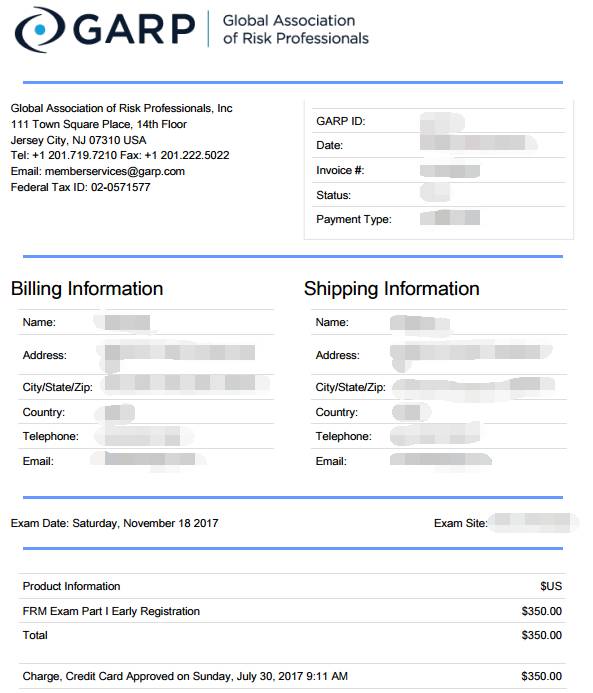
Task: Click the Total $350.00 amount
Action: point(541,636)
